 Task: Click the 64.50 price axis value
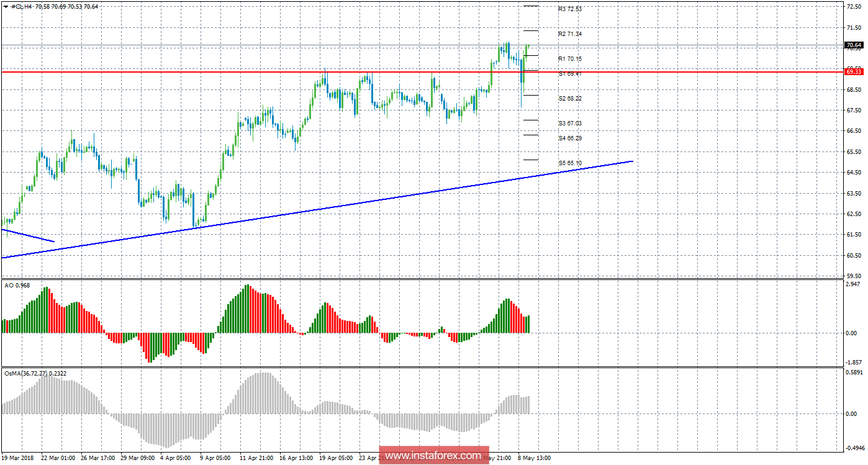854,173
